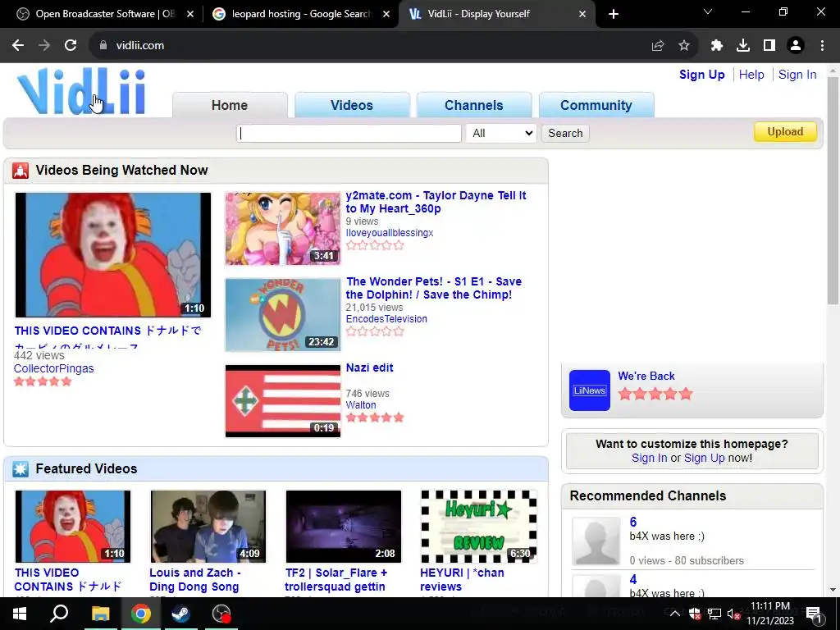Click Sign Up in customize homepage box
The height and width of the screenshot is (630, 840).
point(704,458)
